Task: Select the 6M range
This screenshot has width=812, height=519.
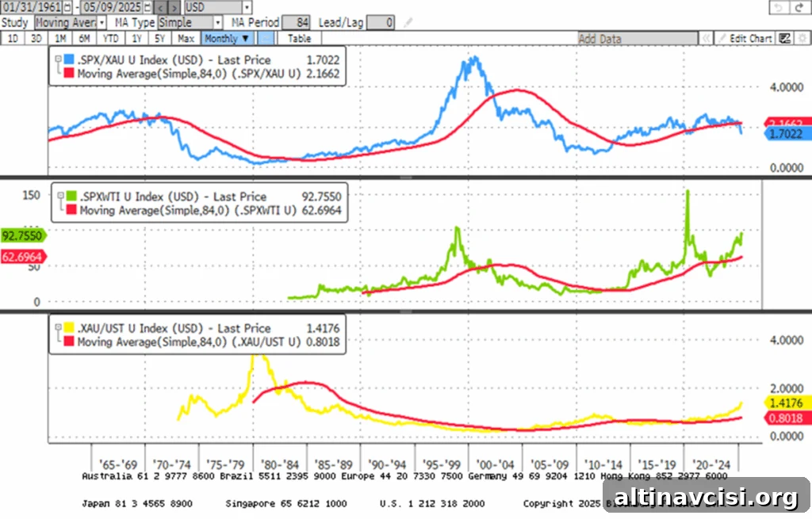Action: tap(84, 38)
